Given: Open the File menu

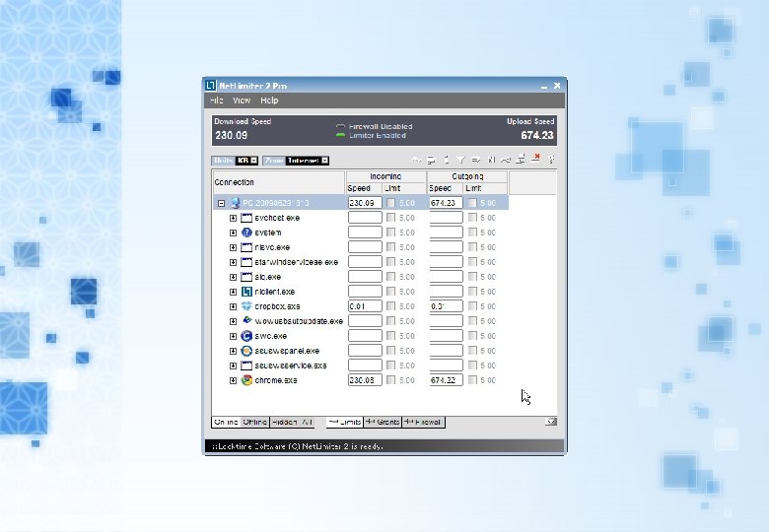Looking at the screenshot, I should click(x=216, y=100).
